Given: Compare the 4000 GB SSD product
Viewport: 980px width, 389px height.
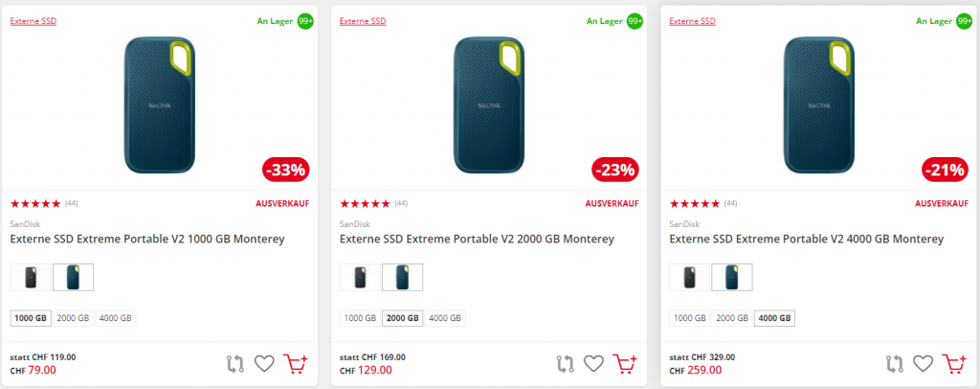Looking at the screenshot, I should point(894,364).
